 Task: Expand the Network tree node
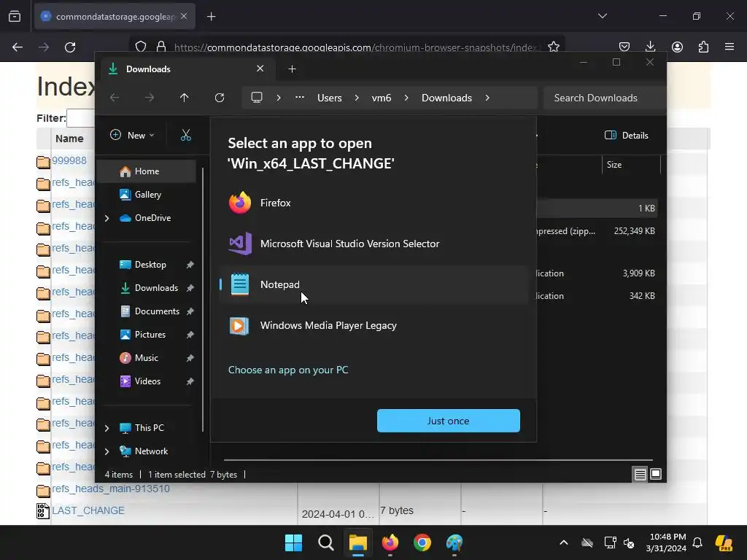pyautogui.click(x=107, y=451)
